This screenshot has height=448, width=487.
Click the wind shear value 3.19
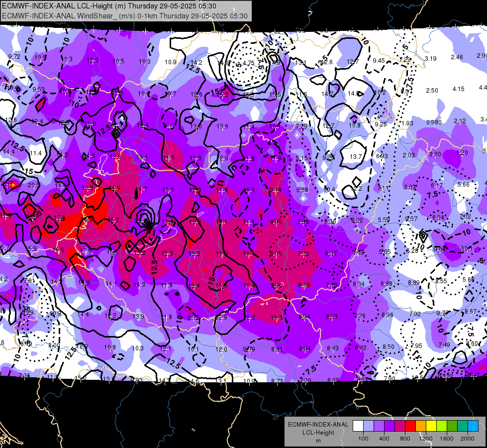point(431,58)
